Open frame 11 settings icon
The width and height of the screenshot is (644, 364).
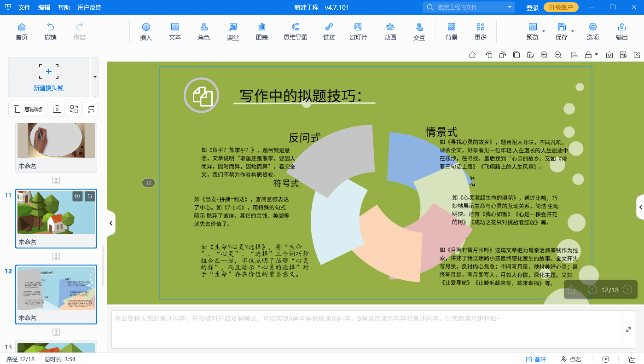77,196
